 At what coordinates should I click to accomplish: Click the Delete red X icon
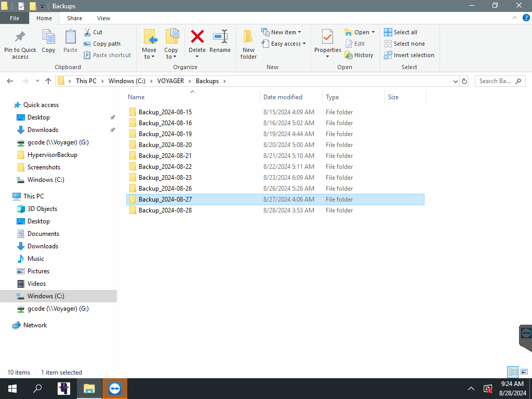click(197, 37)
